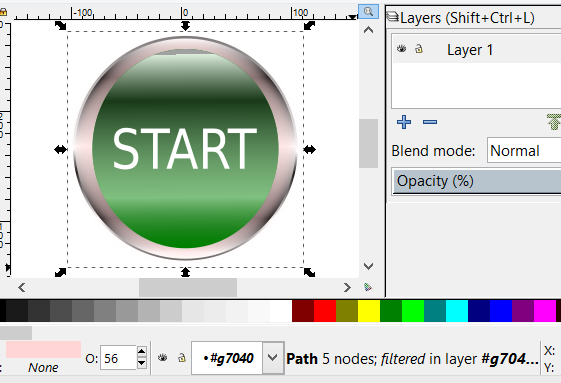Viewport: 561px width, 383px height.
Task: Adjust the layer Opacity (%) slider
Action: click(x=477, y=181)
